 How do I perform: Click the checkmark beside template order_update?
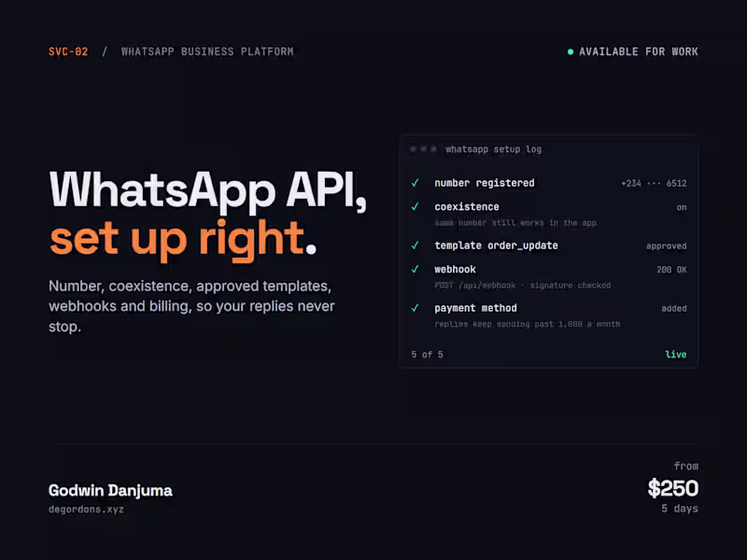tap(415, 245)
